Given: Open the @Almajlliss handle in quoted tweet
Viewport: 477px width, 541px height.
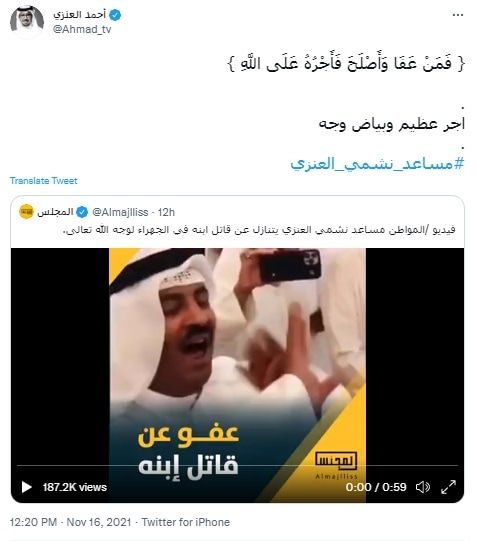Looking at the screenshot, I should click(120, 212).
